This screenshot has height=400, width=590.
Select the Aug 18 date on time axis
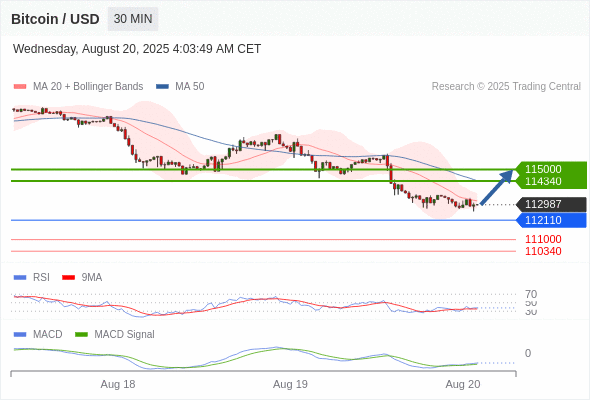coord(118,384)
